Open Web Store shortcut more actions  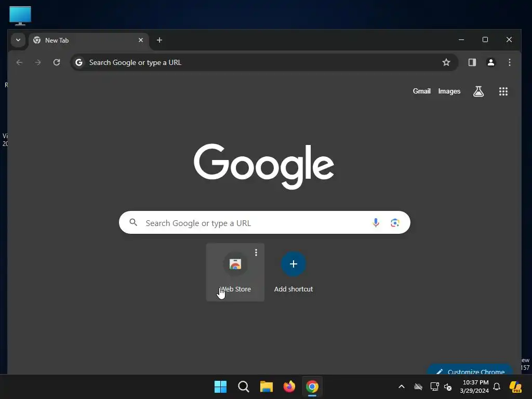[x=256, y=252]
